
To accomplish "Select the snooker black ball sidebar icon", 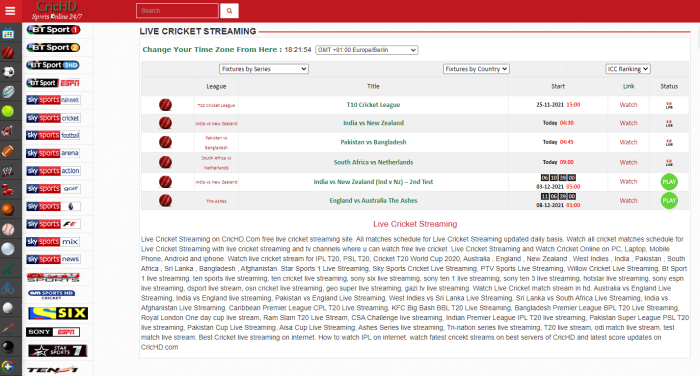I will [8, 347].
